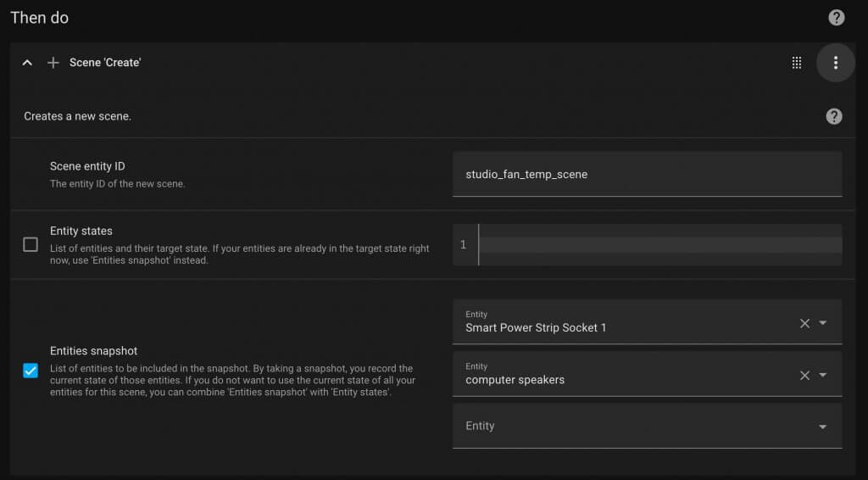Collapse the Scene 'Create' action card
The width and height of the screenshot is (868, 480).
(x=27, y=63)
